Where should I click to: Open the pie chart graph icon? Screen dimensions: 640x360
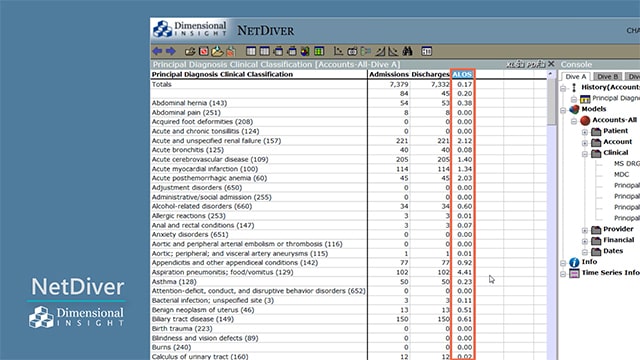[305, 51]
